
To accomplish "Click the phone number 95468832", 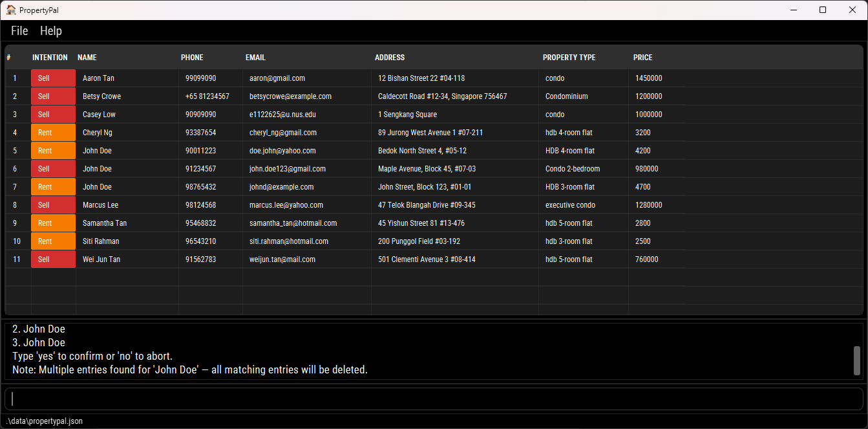I will coord(200,223).
